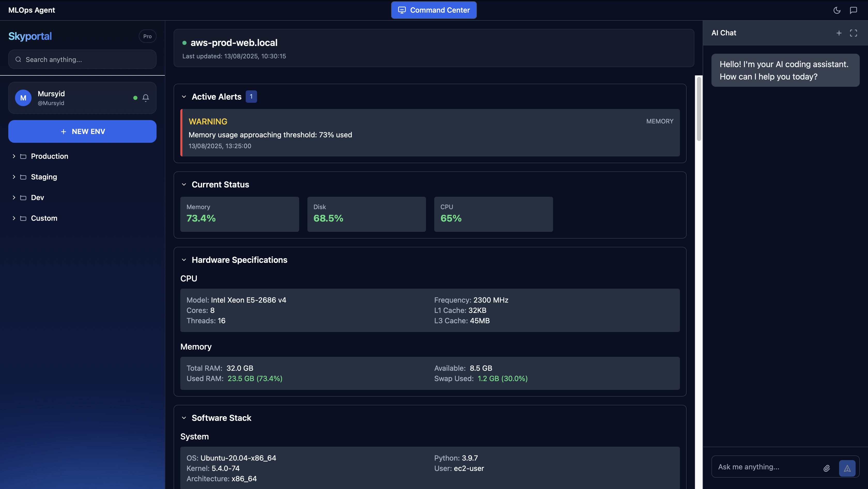Toggle dark mode with the moon icon
This screenshot has width=868, height=489.
837,10
